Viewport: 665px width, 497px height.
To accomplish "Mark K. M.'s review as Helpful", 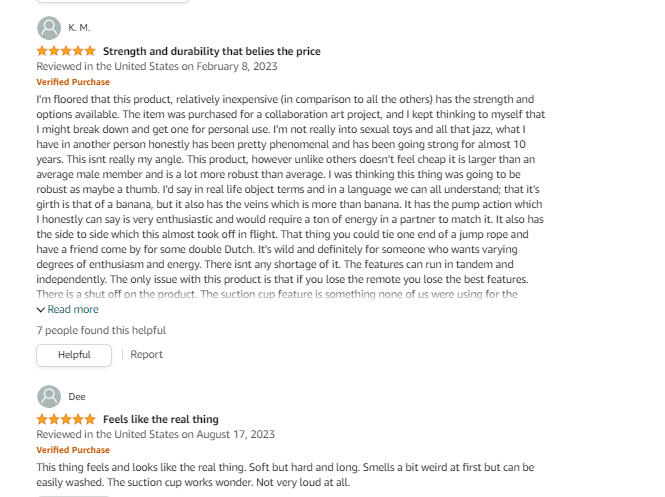I will 74,354.
